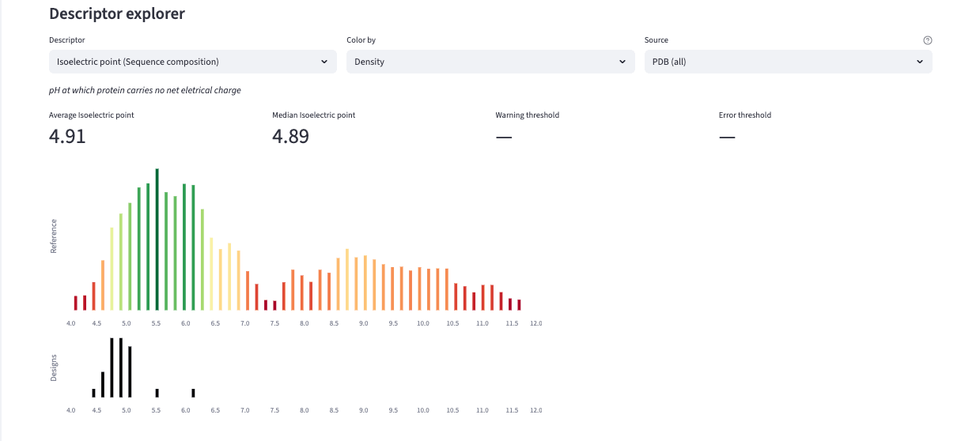Select the tallest dark green Reference bar
The height and width of the screenshot is (441, 980).
[157, 239]
